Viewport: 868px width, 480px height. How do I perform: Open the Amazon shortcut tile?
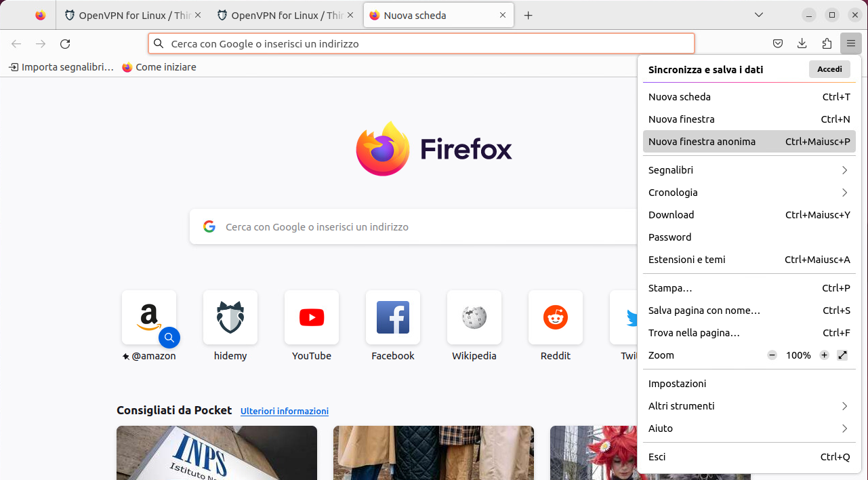pyautogui.click(x=149, y=317)
